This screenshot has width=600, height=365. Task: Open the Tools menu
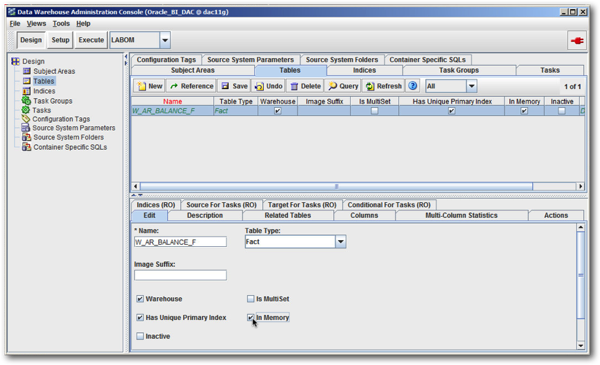61,24
